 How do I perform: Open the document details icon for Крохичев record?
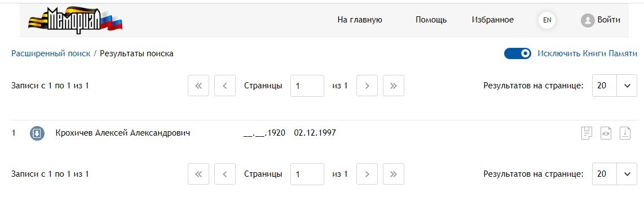pyautogui.click(x=587, y=133)
